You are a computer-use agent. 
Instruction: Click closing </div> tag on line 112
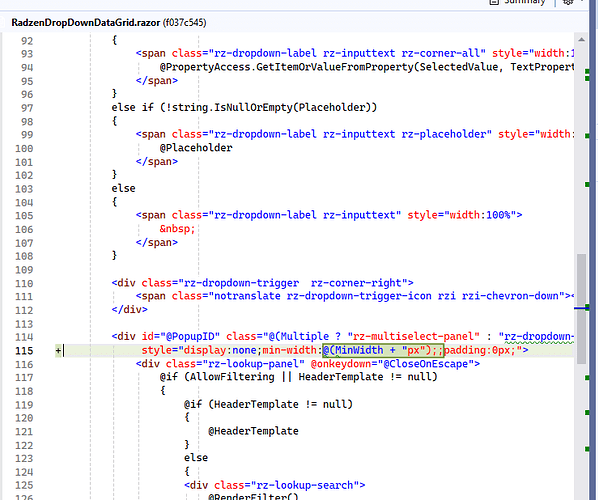[129, 309]
